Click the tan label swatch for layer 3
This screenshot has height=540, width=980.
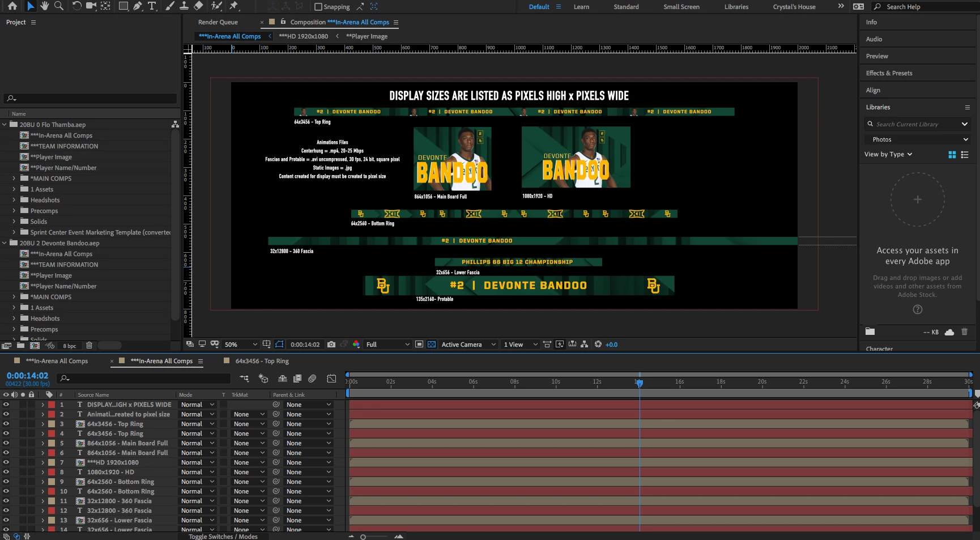pos(52,424)
